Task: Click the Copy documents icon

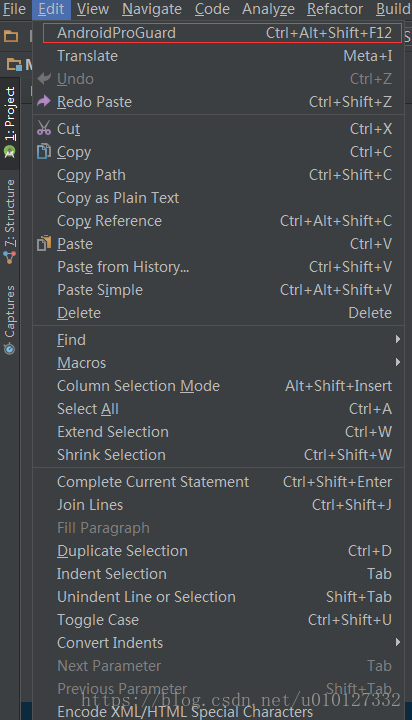Action: (x=44, y=151)
